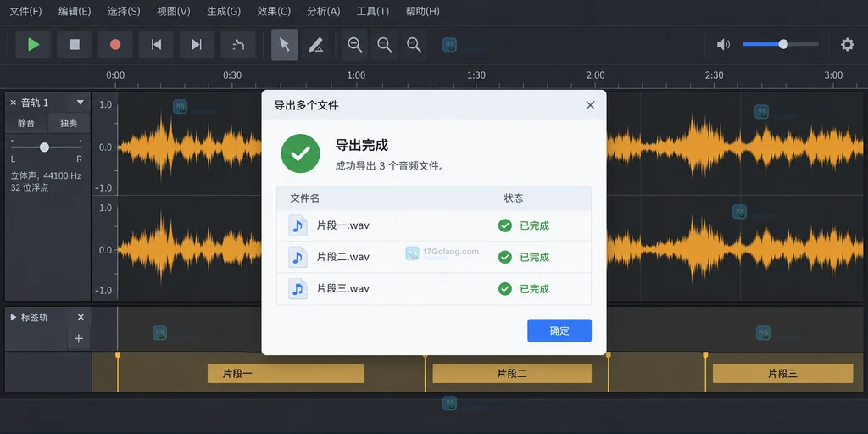
Task: Click the 0:30 mark on timeline ruler
Action: tap(232, 75)
